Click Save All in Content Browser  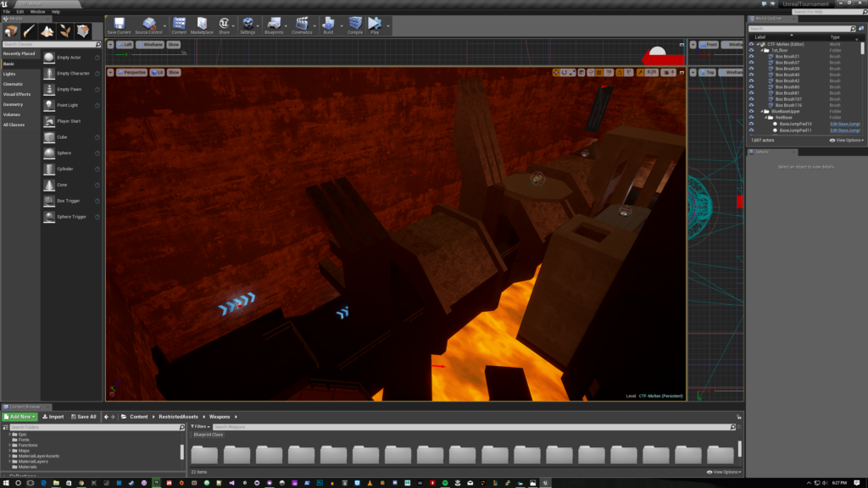[x=84, y=417]
